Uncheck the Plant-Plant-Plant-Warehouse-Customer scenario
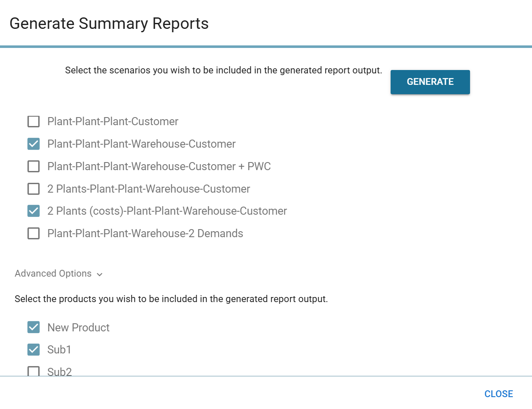 (34, 144)
